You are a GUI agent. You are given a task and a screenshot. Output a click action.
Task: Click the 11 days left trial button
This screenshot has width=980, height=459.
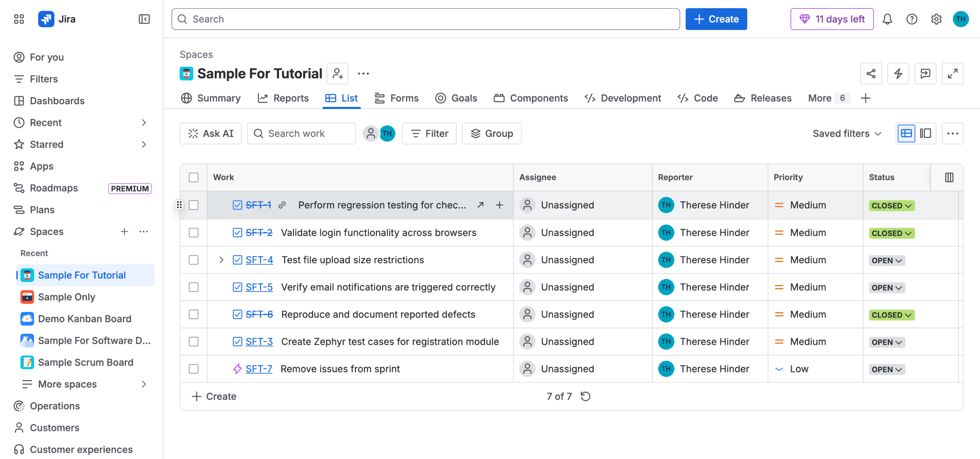pyautogui.click(x=832, y=19)
